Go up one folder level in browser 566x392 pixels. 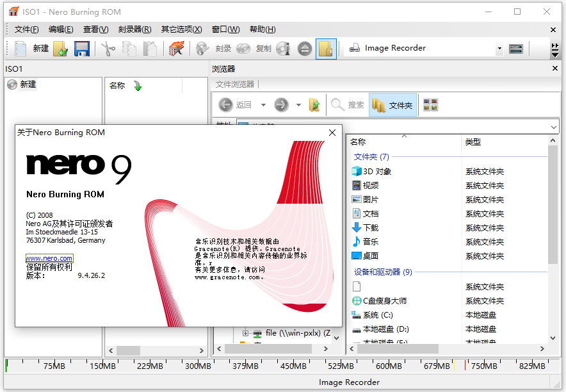click(x=314, y=105)
